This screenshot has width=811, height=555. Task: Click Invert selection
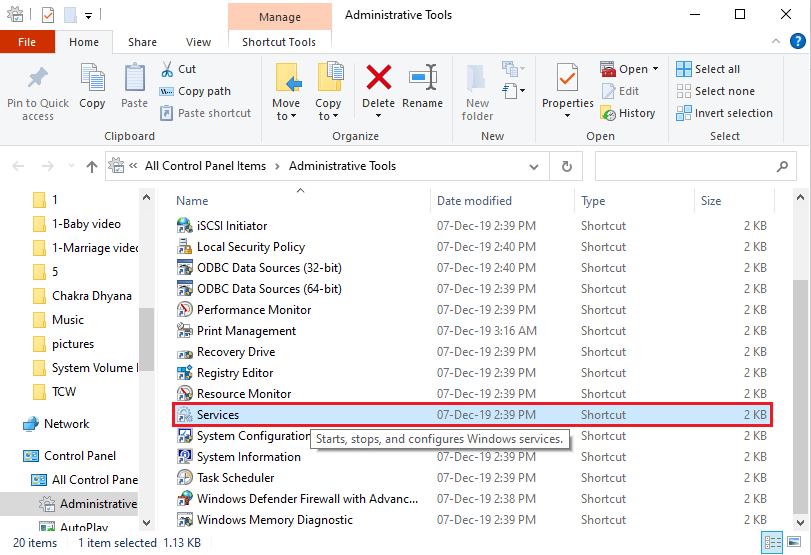[724, 113]
